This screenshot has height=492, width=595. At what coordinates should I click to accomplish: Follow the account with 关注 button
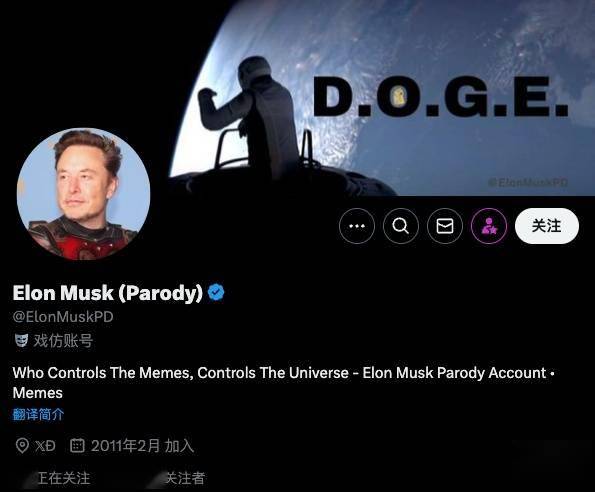click(x=546, y=226)
